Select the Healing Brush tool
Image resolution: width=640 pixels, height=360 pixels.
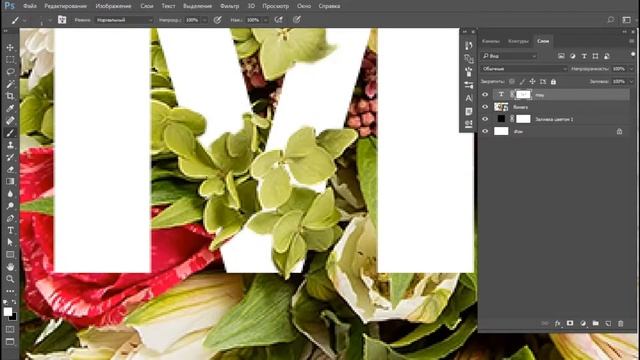click(10, 120)
